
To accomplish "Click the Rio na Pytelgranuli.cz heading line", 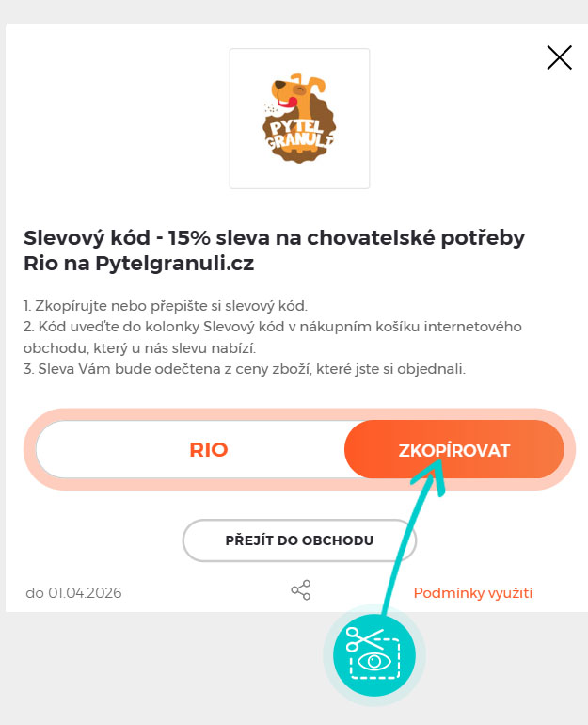I will (139, 264).
